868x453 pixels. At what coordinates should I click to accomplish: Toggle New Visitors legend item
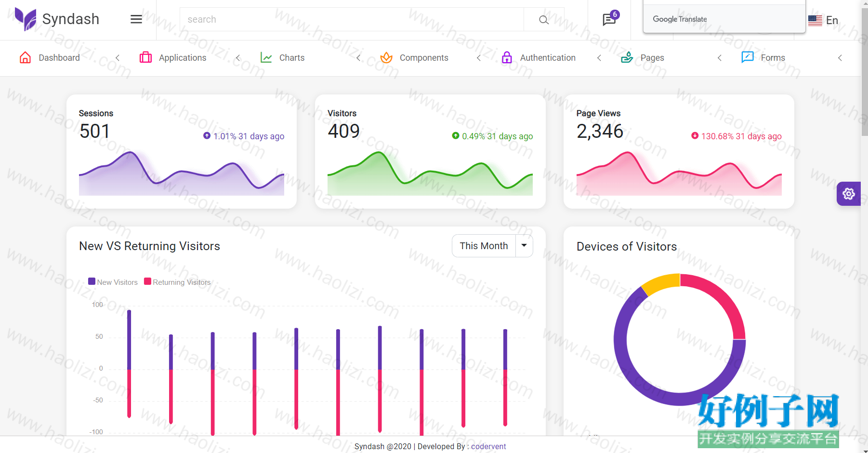[113, 282]
